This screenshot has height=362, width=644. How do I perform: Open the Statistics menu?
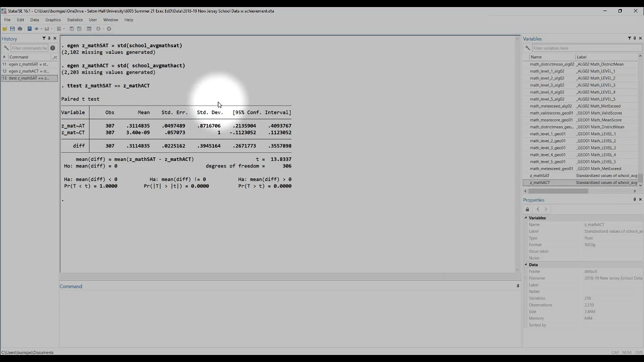point(75,20)
